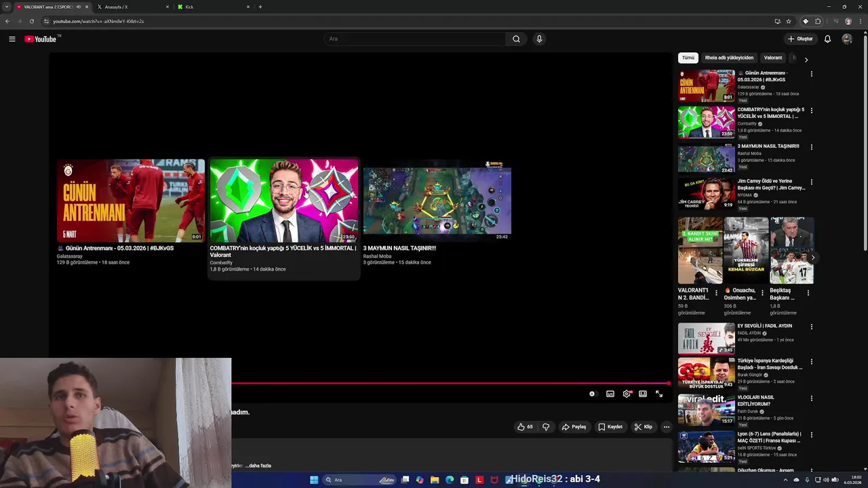Show hidden system tray icons
The image size is (868, 488).
point(786,480)
